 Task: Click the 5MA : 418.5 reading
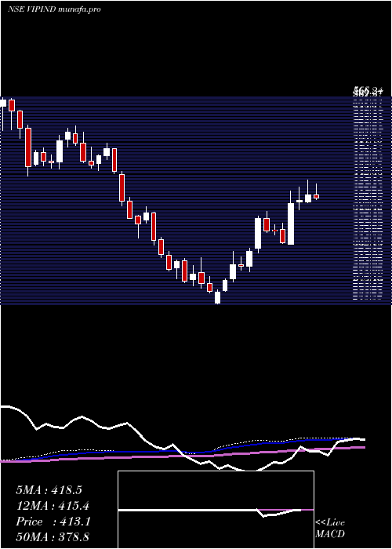tap(49, 490)
